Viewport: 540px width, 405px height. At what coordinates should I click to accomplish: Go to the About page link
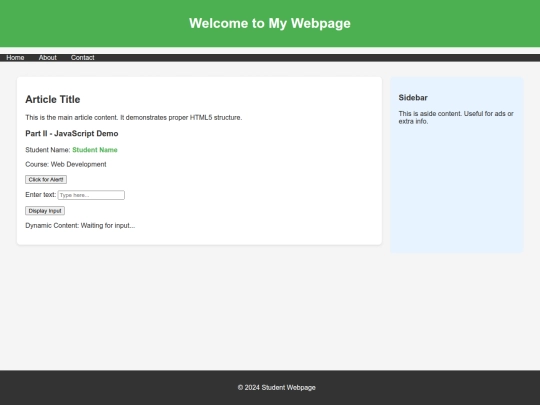point(48,58)
